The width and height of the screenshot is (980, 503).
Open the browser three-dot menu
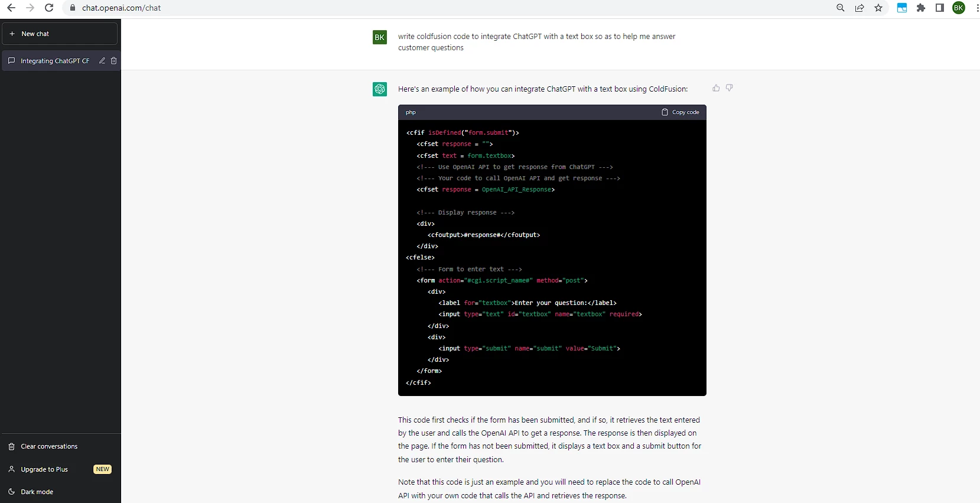point(977,8)
